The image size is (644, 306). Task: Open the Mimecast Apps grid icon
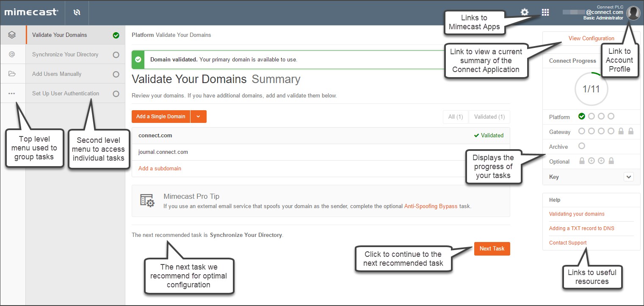545,13
